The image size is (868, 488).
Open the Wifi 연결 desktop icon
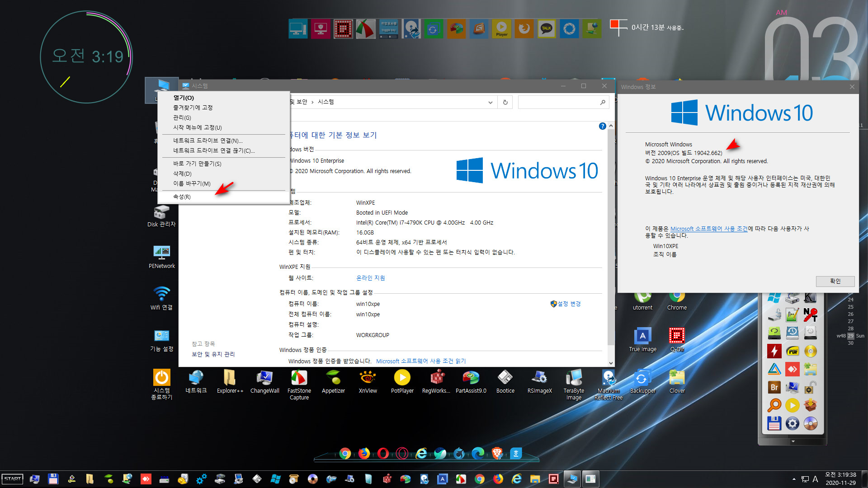pos(161,298)
